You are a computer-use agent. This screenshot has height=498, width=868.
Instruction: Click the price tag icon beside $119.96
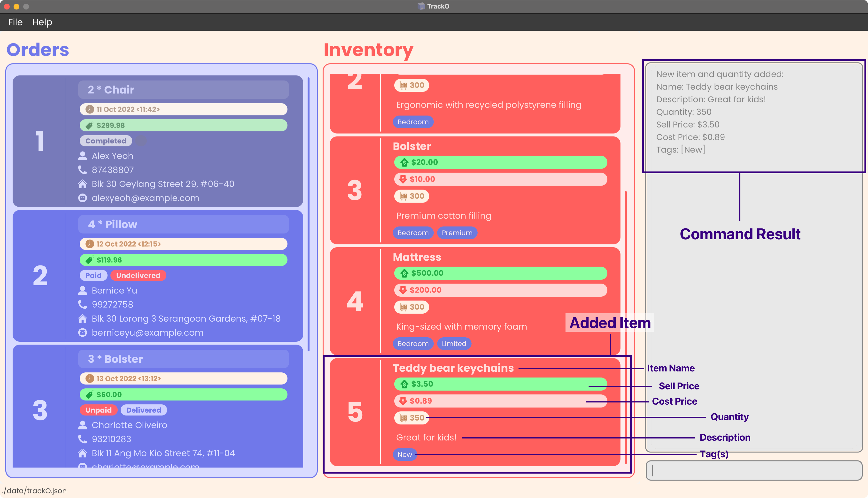(x=89, y=260)
